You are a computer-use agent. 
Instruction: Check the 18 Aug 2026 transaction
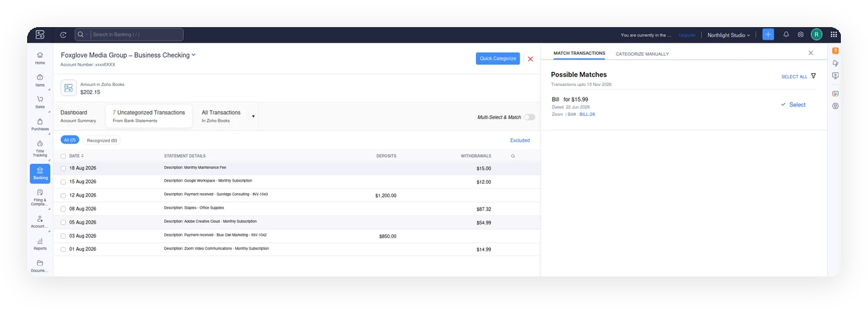pyautogui.click(x=64, y=168)
